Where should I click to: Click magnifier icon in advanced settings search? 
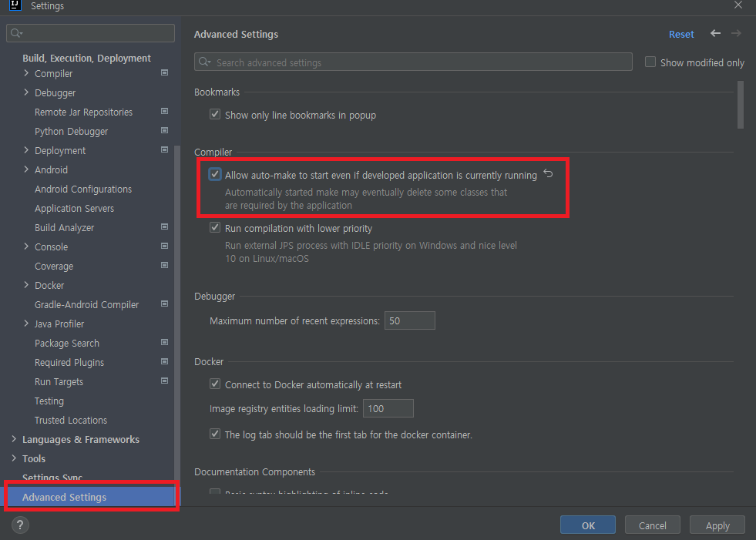(x=205, y=62)
